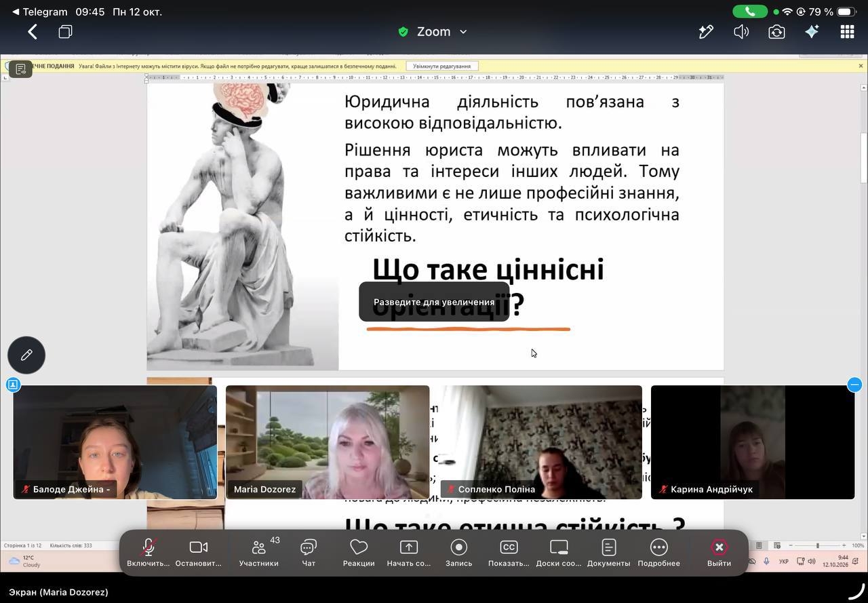Tap the back chevron in Zoom header
This screenshot has width=868, height=603.
click(33, 32)
